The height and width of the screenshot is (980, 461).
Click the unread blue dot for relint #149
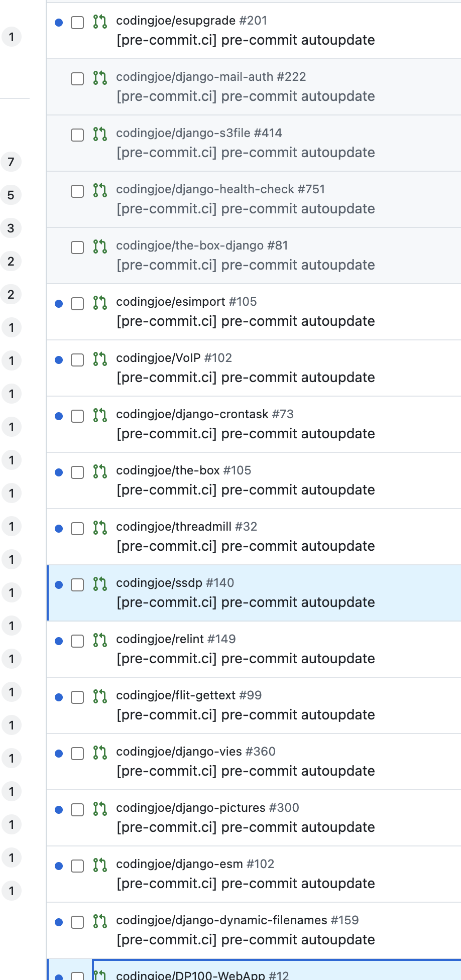(59, 641)
